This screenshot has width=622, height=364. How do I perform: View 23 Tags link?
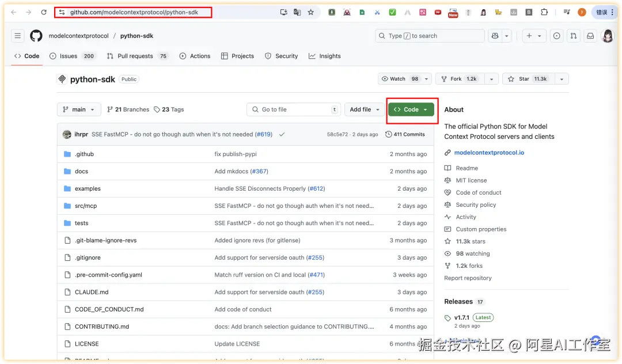(169, 109)
